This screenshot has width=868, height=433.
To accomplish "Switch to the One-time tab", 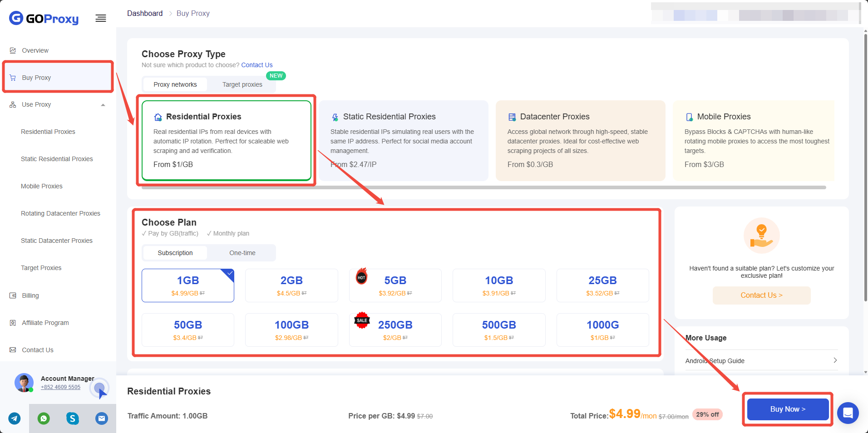I will pos(242,253).
